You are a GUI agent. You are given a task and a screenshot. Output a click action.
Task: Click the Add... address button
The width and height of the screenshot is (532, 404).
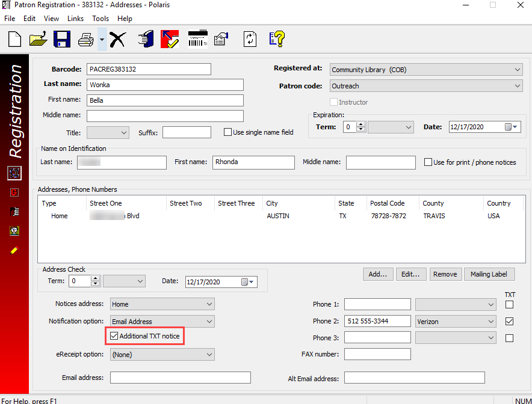(x=377, y=274)
